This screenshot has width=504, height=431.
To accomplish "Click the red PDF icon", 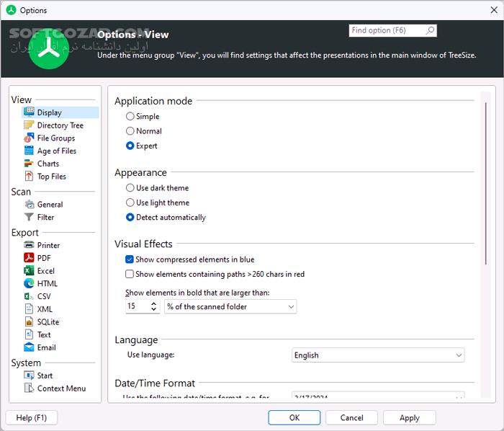I will (29, 258).
